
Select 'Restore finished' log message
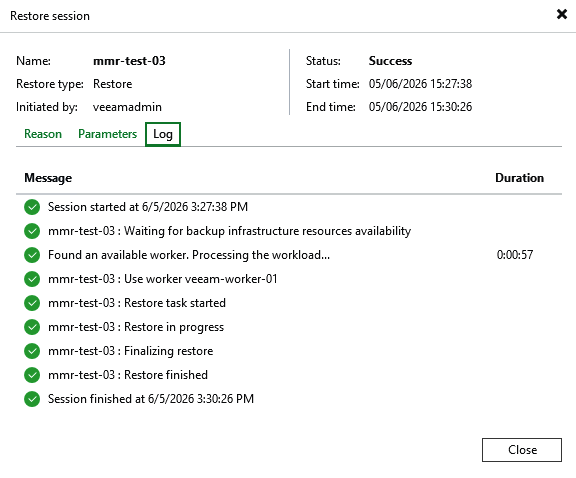pyautogui.click(x=127, y=375)
